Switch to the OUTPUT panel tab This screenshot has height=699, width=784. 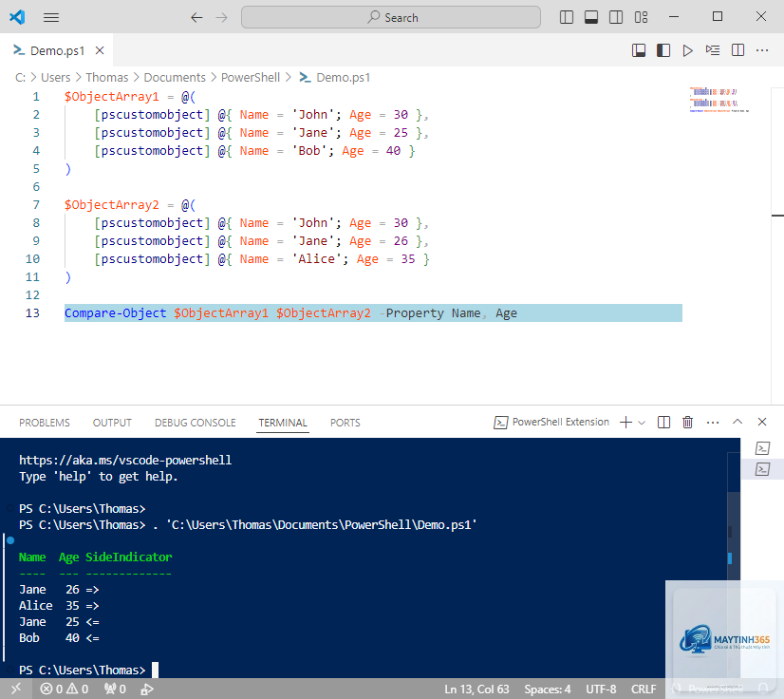click(x=112, y=423)
